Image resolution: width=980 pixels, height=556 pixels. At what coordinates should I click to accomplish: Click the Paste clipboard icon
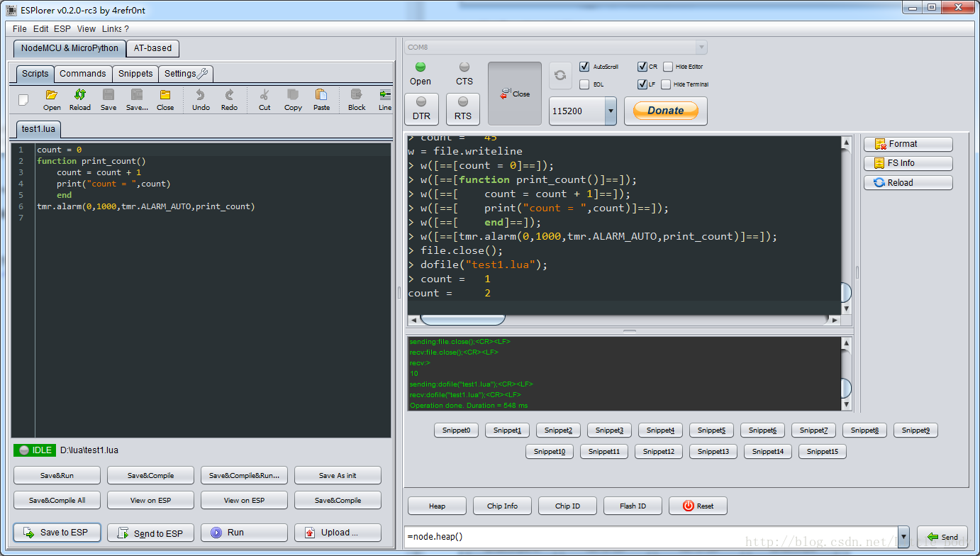(x=321, y=95)
